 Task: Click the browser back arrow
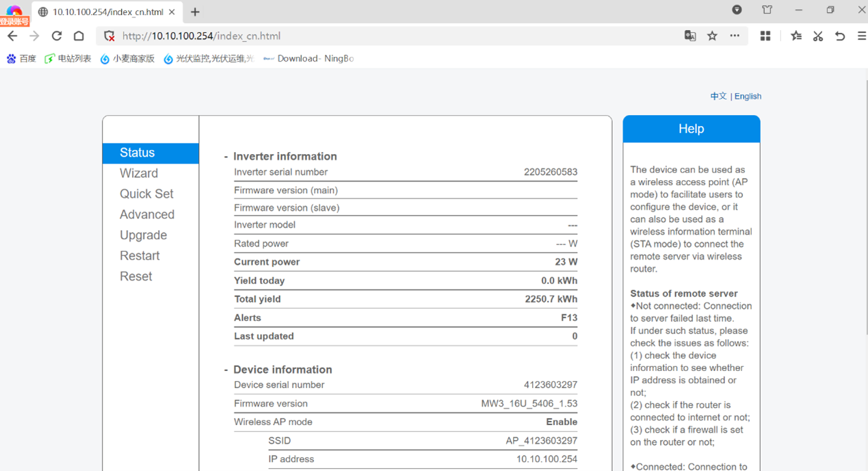tap(12, 36)
